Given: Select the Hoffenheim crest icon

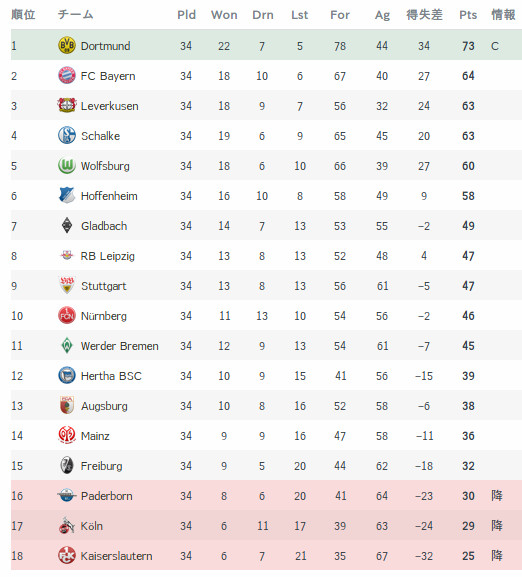Looking at the screenshot, I should tap(67, 195).
